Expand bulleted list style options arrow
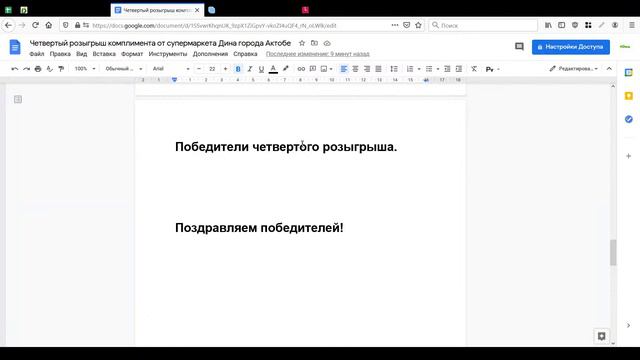 [x=438, y=69]
